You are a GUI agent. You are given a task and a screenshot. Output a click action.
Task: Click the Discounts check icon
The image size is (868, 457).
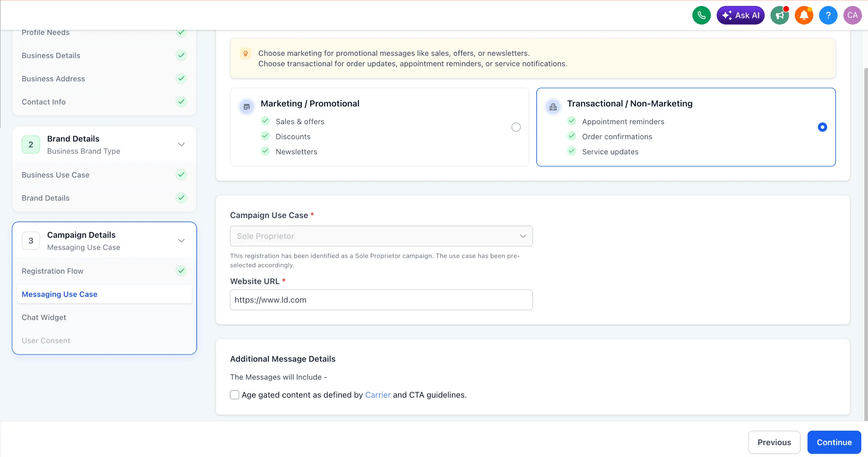[x=265, y=136]
